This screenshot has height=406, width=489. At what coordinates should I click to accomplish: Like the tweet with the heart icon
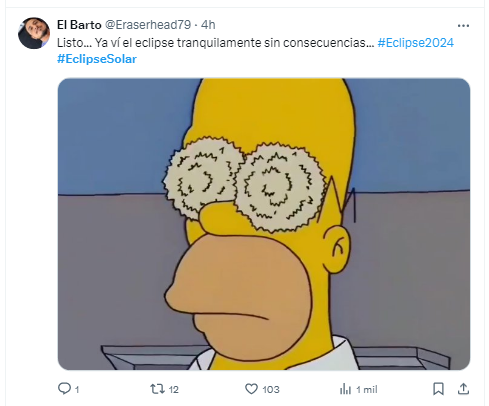click(x=251, y=389)
